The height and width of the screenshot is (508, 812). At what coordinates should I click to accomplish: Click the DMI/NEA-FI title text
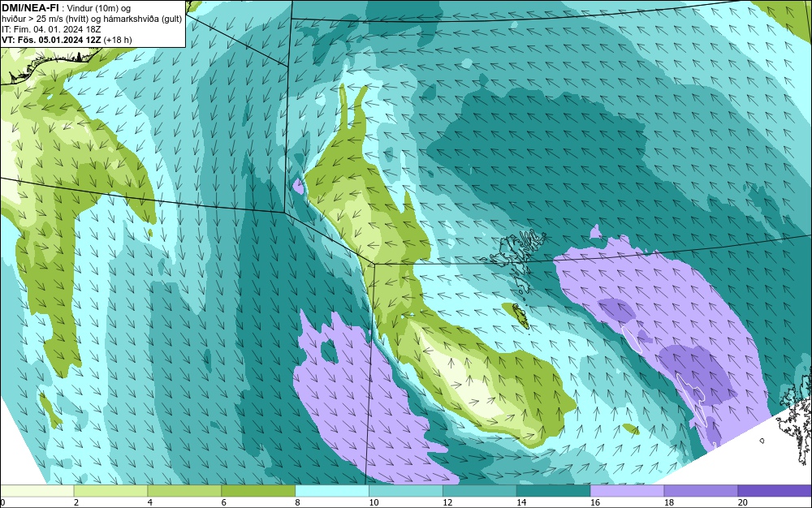tap(31, 7)
